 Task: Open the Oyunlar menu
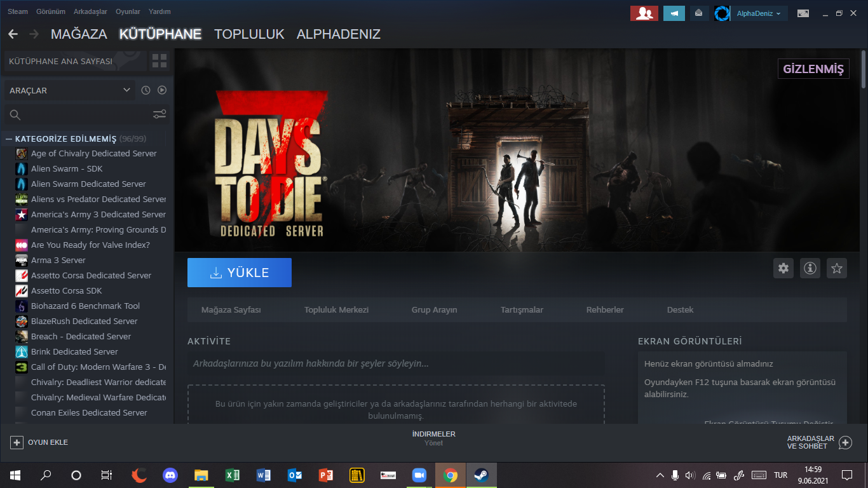coord(128,11)
